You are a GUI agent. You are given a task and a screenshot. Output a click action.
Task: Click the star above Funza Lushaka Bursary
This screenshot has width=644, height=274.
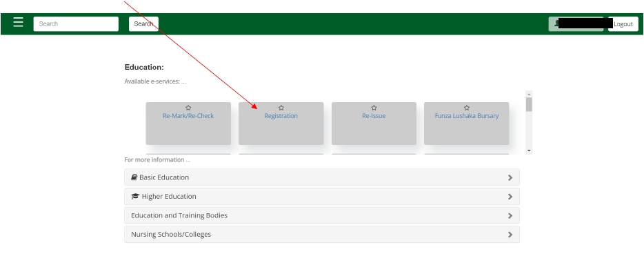[x=467, y=108]
